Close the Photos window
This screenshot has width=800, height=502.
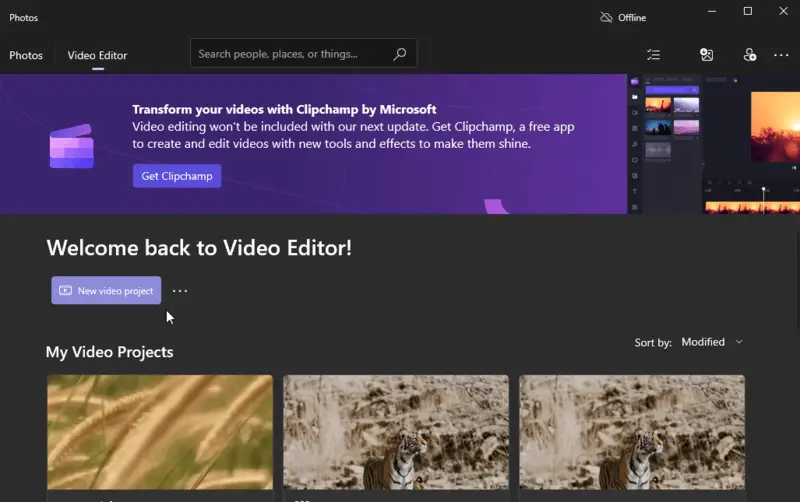[x=783, y=11]
